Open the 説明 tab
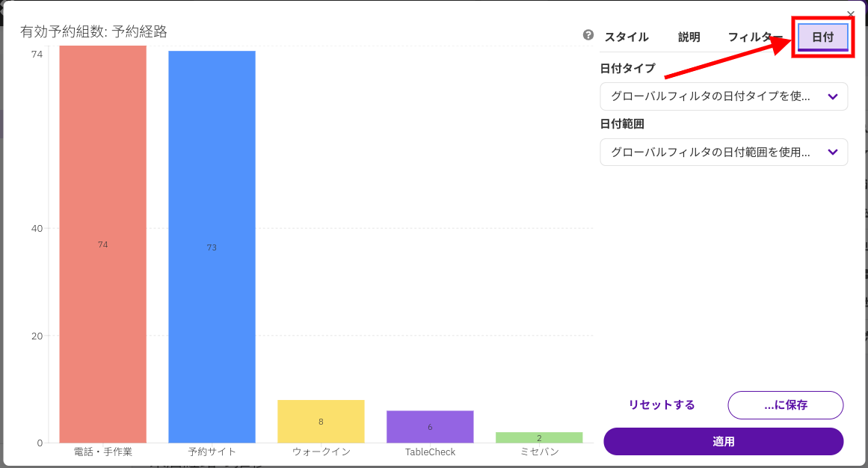 coord(689,37)
